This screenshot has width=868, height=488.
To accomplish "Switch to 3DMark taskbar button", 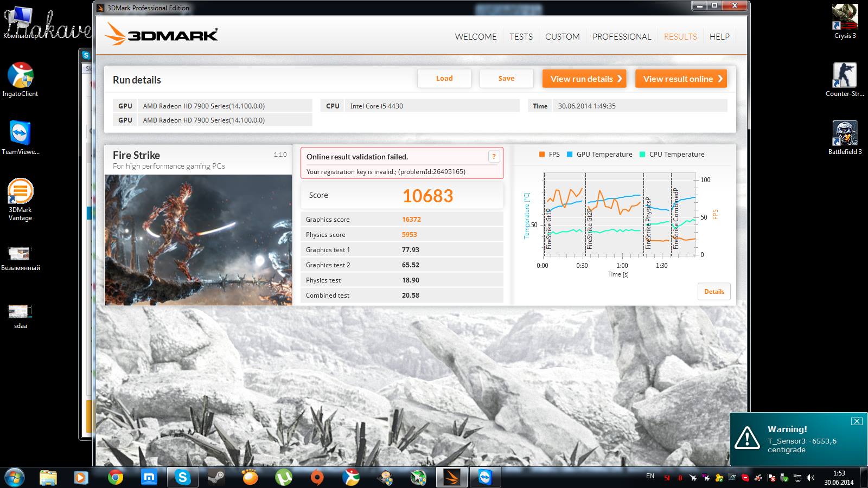I will click(x=451, y=478).
